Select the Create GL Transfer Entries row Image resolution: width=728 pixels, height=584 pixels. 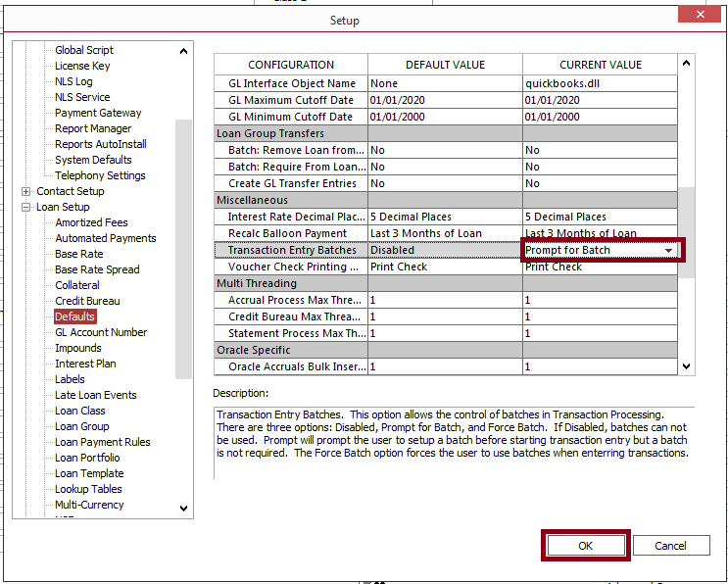point(446,183)
